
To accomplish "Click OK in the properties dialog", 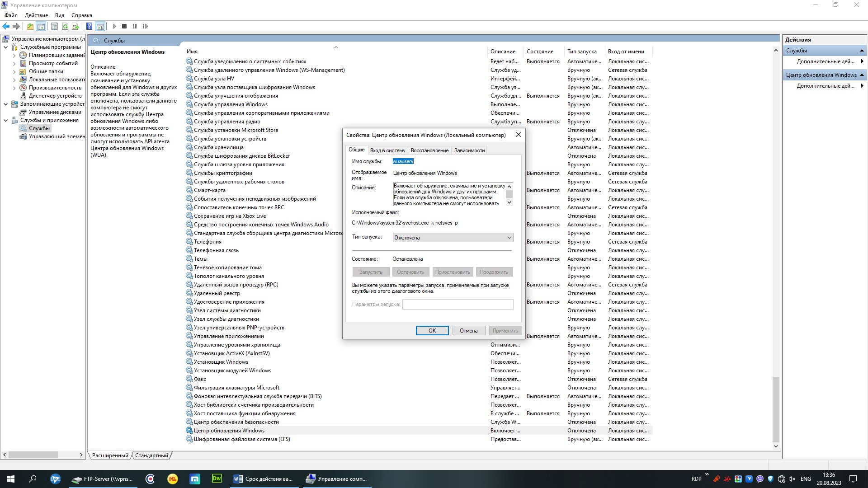I will (432, 331).
